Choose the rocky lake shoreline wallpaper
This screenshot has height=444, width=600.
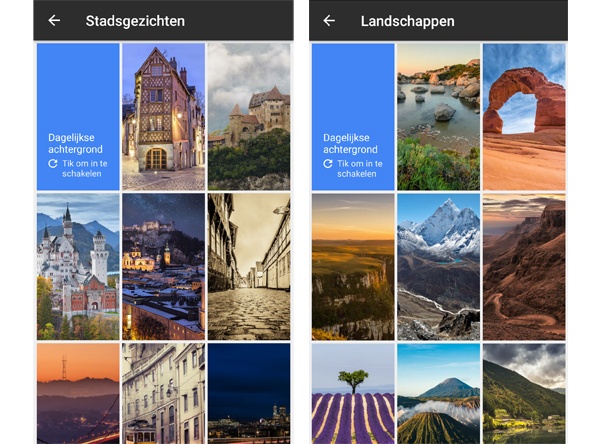pyautogui.click(x=438, y=117)
